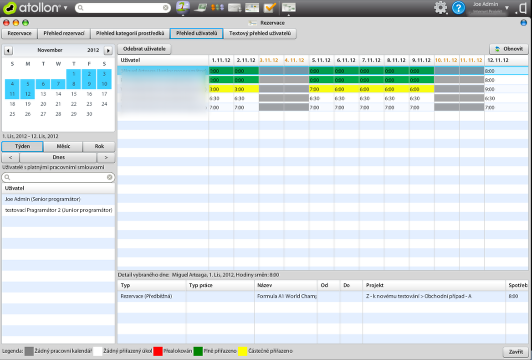Viewport: 532px width, 360px height.
Task: Click the gray 'Žádný pracovní kalendář' legend swatch
Action: click(29, 351)
